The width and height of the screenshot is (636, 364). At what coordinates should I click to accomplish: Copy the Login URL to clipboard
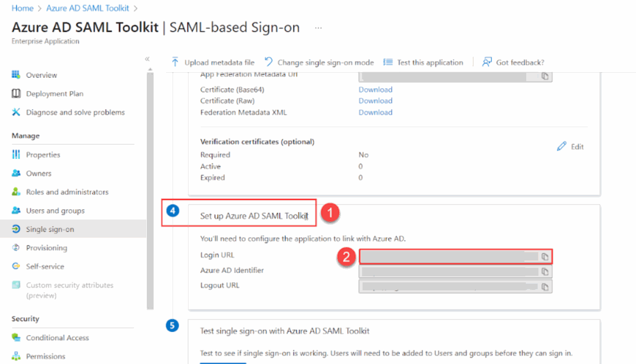(545, 256)
